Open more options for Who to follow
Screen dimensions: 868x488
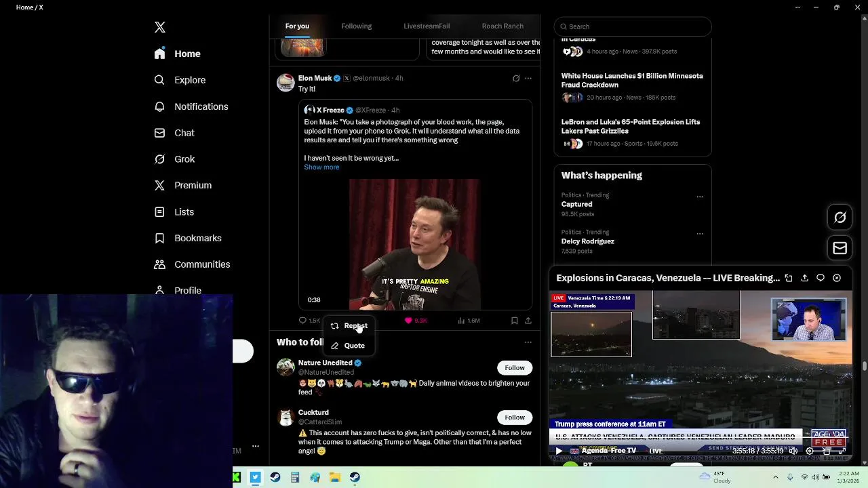point(528,342)
